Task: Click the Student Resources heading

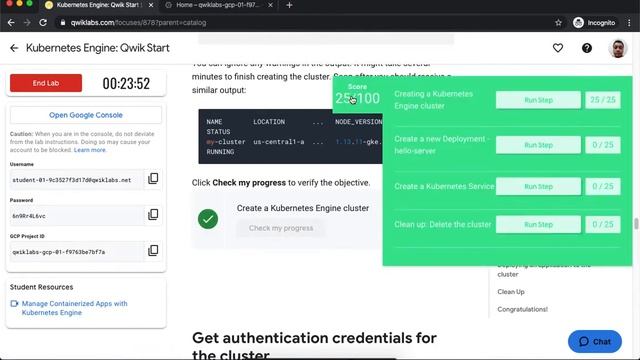Action: click(42, 287)
